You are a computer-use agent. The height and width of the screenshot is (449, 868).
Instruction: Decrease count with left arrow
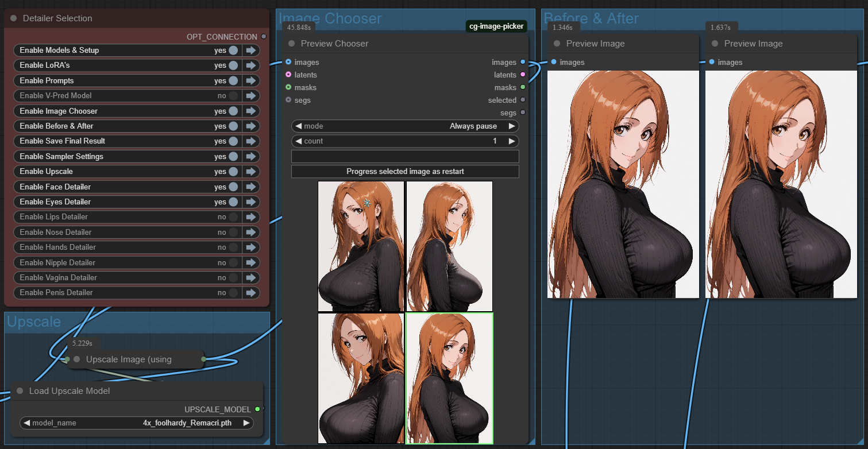(299, 141)
